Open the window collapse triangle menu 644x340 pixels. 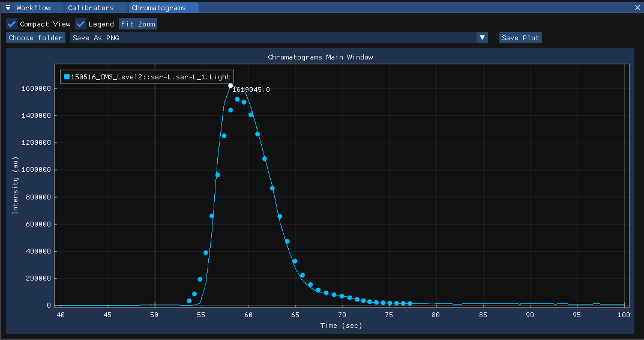click(x=8, y=8)
